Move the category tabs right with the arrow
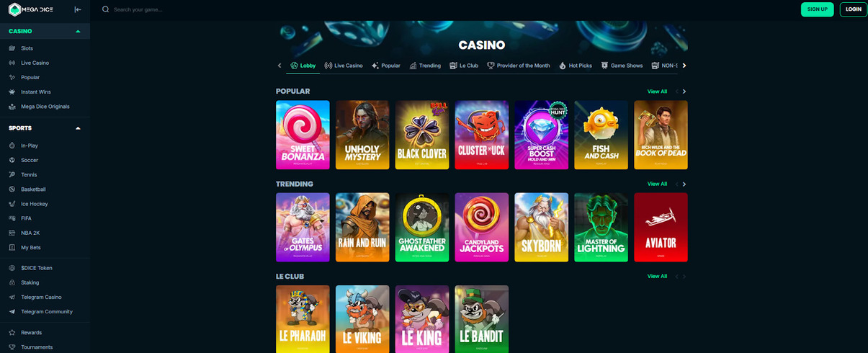This screenshot has height=353, width=868. [x=684, y=66]
